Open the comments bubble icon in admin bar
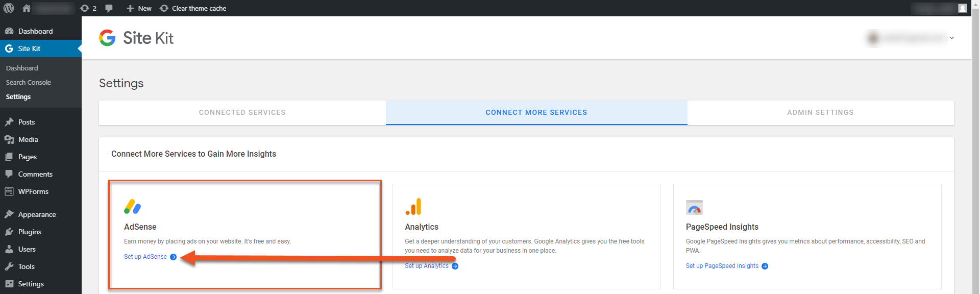This screenshot has height=294, width=980. [x=109, y=8]
